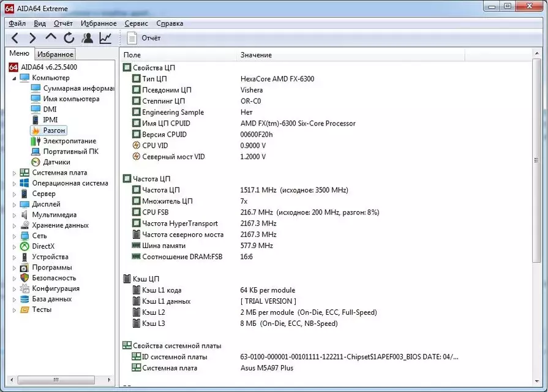548x392 pixels.
Task: Navigate up one level with Up arrow
Action: pyautogui.click(x=51, y=37)
